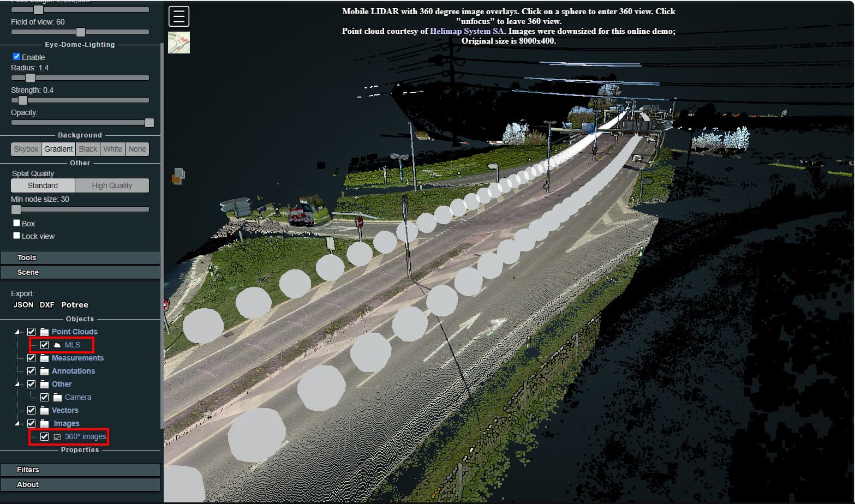Click the Point Clouds folder icon

44,331
